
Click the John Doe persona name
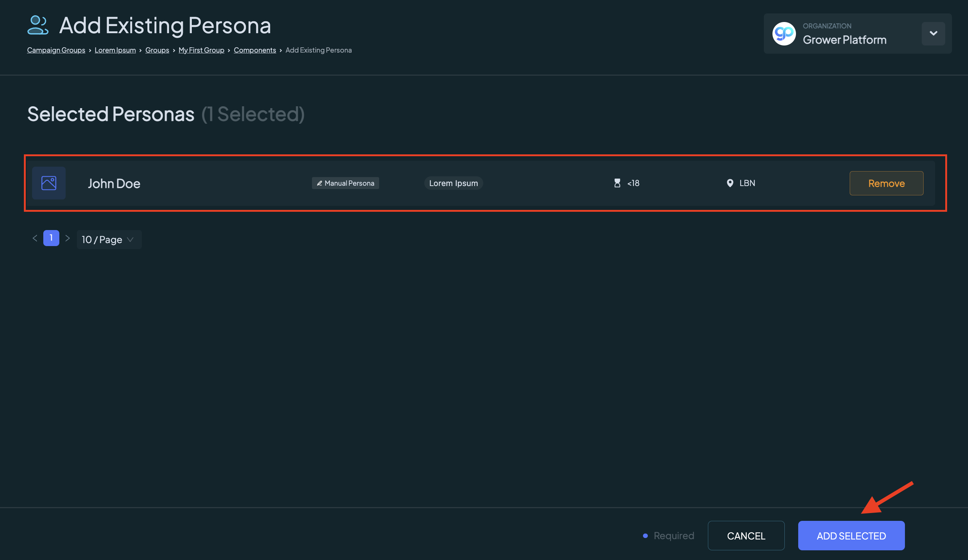[114, 183]
